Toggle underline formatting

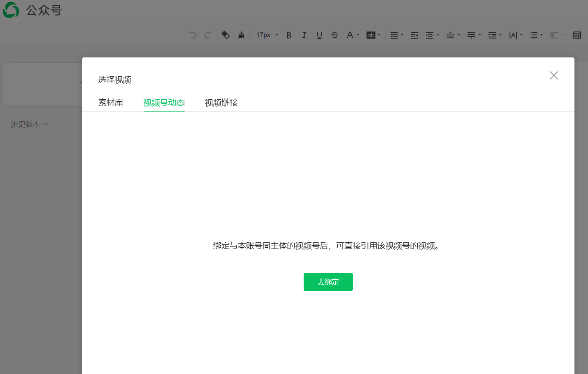coord(319,35)
